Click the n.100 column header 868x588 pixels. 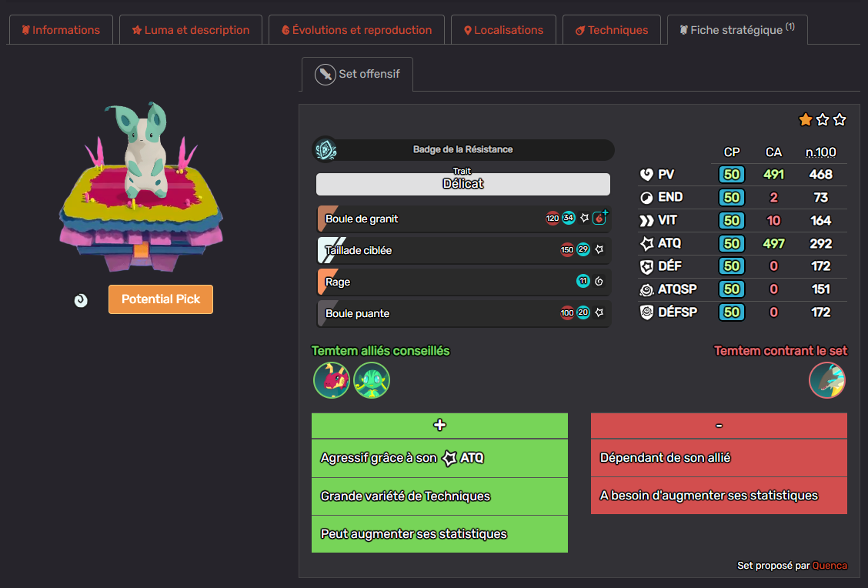[x=820, y=152]
